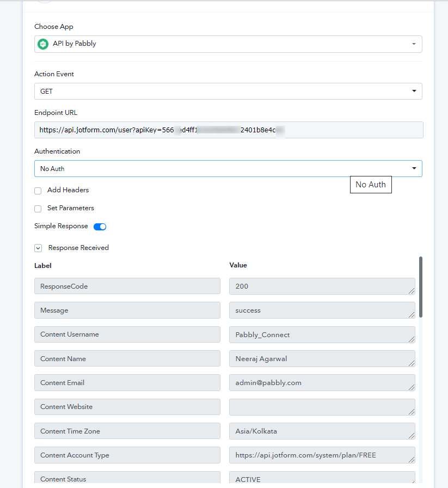Click the Action Event heading text
Screen dimensions: 448x488
[x=54, y=74]
